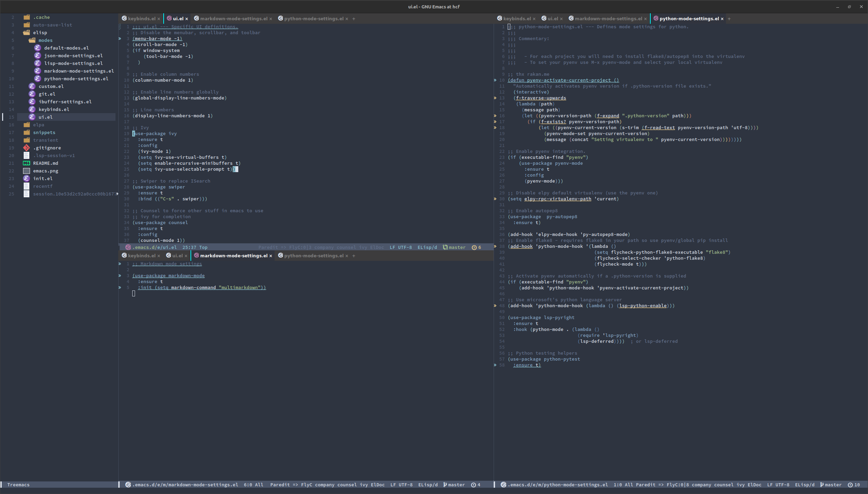The height and width of the screenshot is (494, 868).
Task: Click the auto-save-list folder icon
Action: pos(27,25)
